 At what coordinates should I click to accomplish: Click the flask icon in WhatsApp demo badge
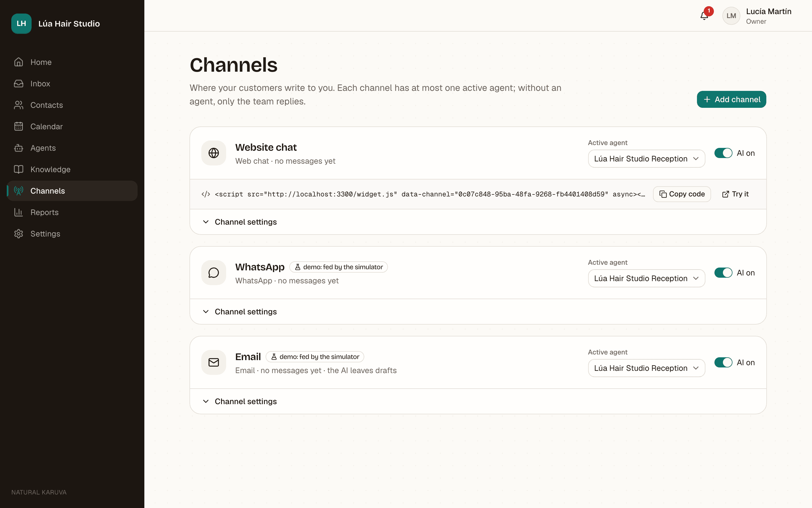298,267
